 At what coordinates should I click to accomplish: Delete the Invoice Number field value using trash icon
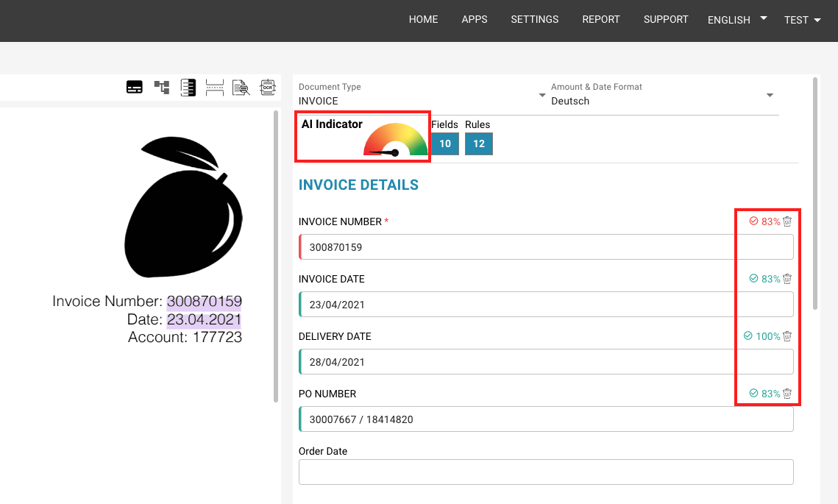tap(787, 221)
